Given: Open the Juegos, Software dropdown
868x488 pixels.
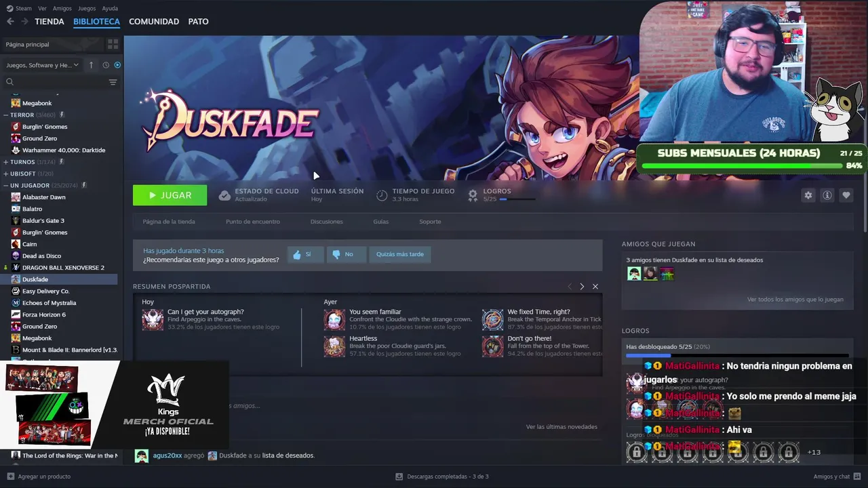Looking at the screenshot, I should pyautogui.click(x=42, y=65).
